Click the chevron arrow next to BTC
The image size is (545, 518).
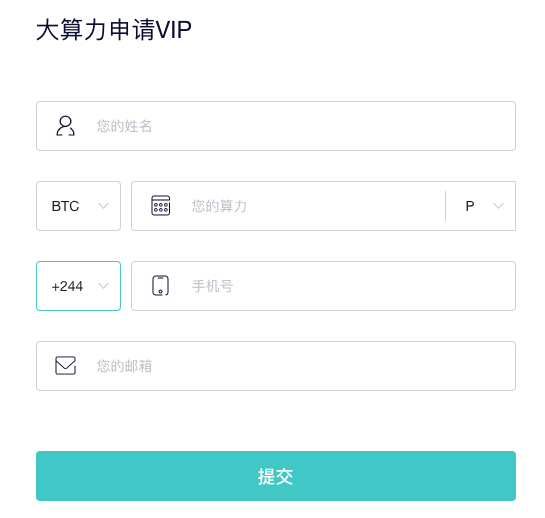103,206
